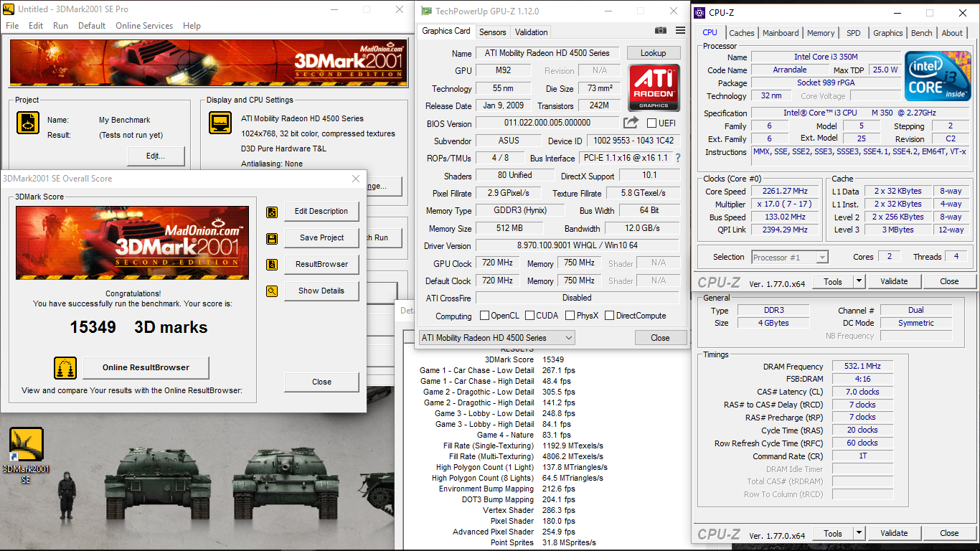Close the 3DMark Overall Score dialog via Close button
The image size is (980, 551).
[x=321, y=382]
